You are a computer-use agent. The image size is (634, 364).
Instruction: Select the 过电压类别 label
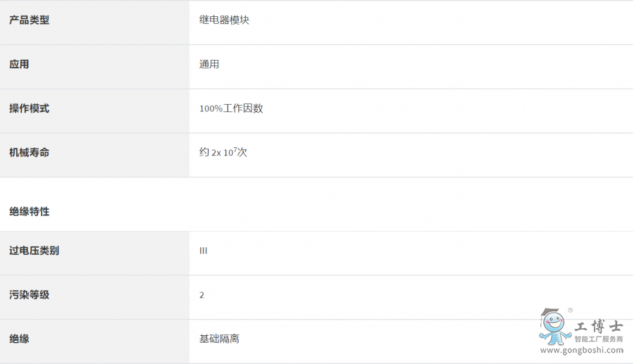click(x=34, y=251)
